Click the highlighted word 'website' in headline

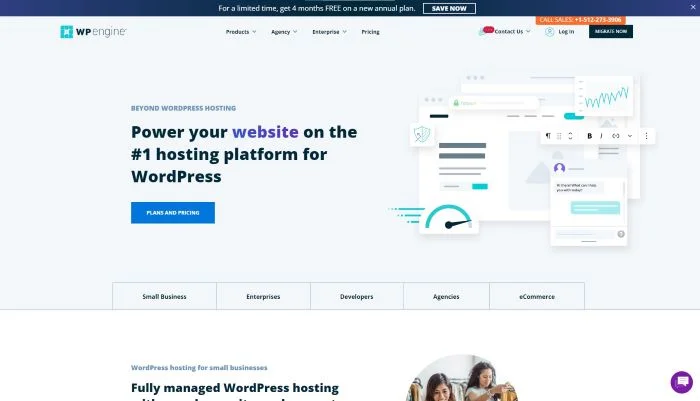[265, 132]
